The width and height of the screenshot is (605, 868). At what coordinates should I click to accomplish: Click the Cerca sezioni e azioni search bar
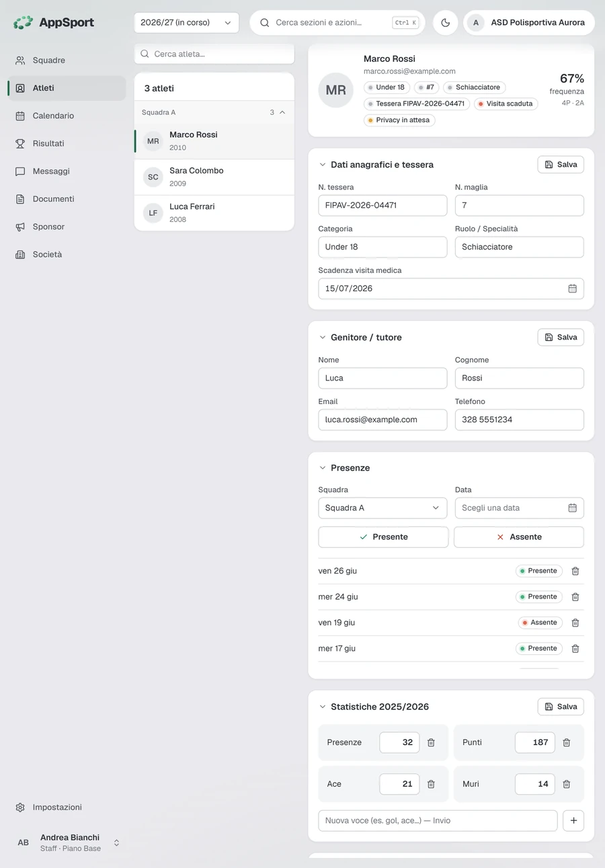(x=337, y=22)
